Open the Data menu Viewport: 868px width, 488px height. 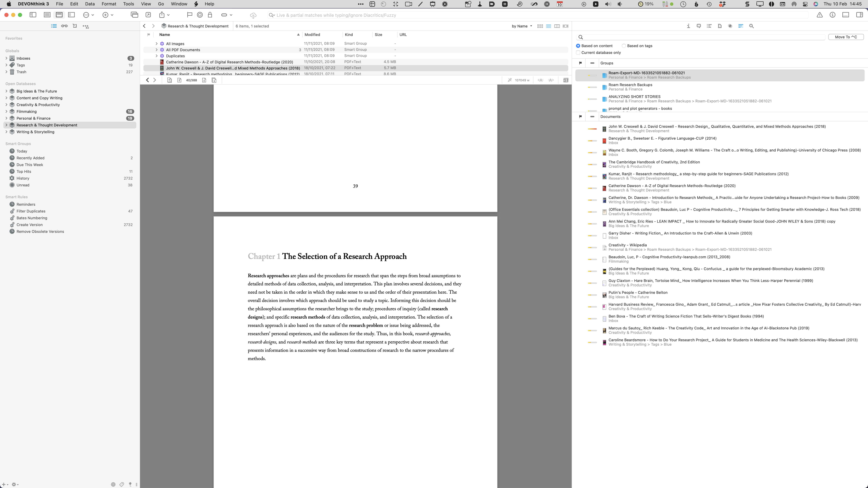pyautogui.click(x=90, y=4)
